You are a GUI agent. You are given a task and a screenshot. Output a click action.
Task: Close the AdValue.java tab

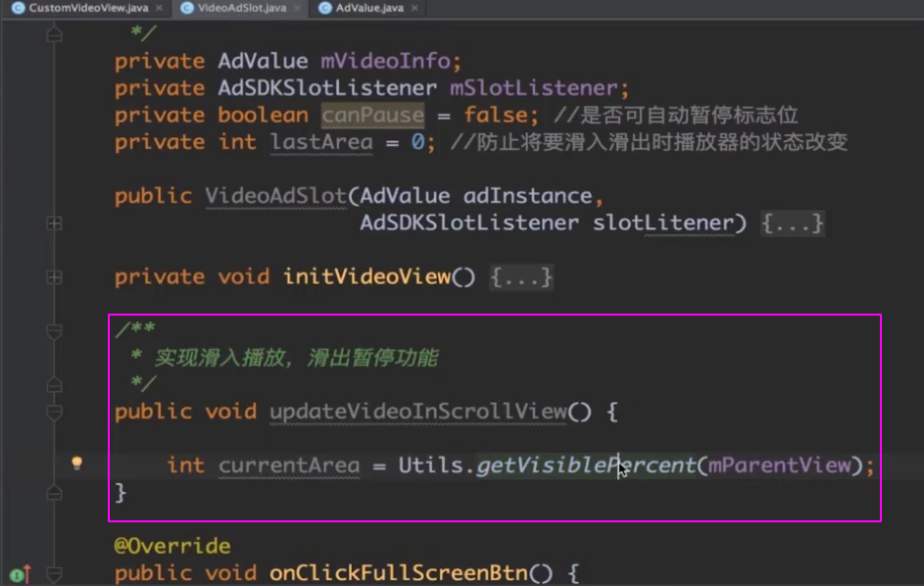click(x=414, y=8)
